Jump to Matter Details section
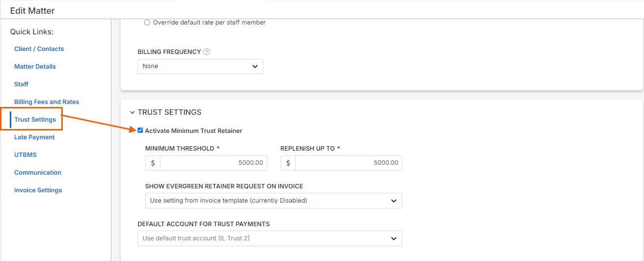The width and height of the screenshot is (644, 261). tap(35, 67)
